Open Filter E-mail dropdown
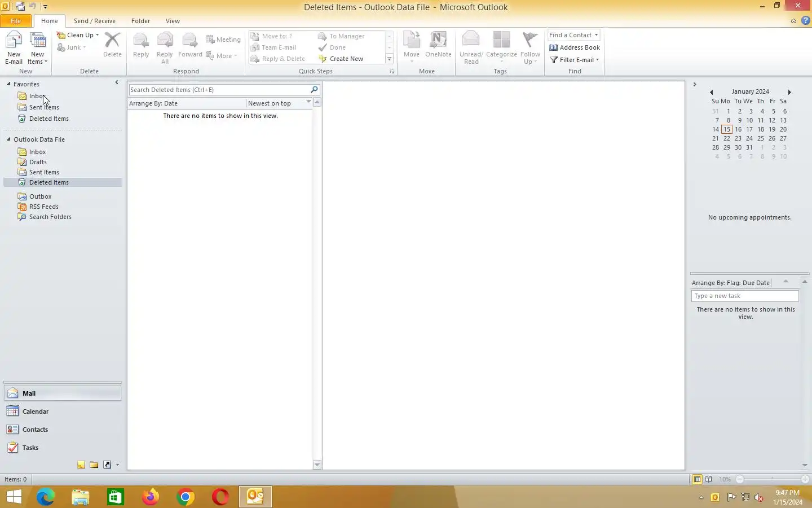812x508 pixels. (575, 60)
